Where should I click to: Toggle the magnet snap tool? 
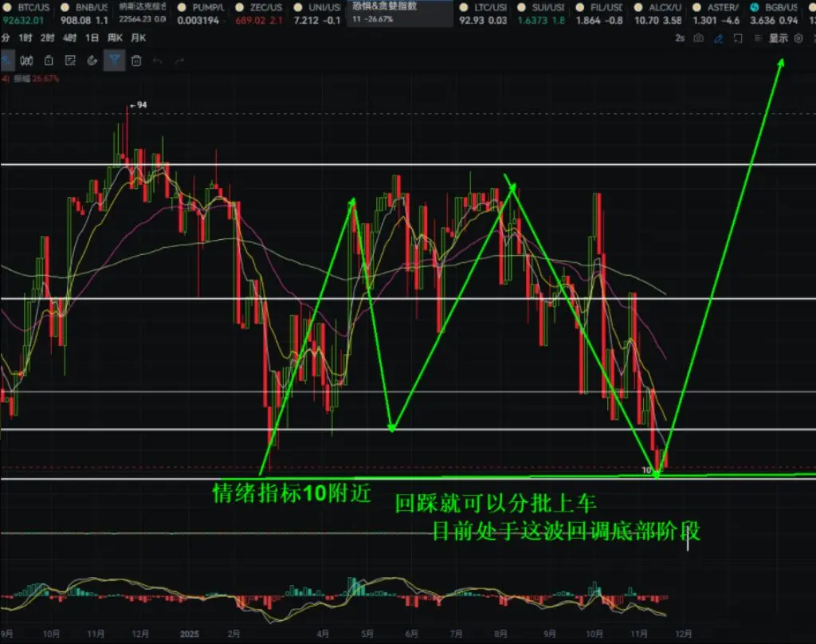92,61
